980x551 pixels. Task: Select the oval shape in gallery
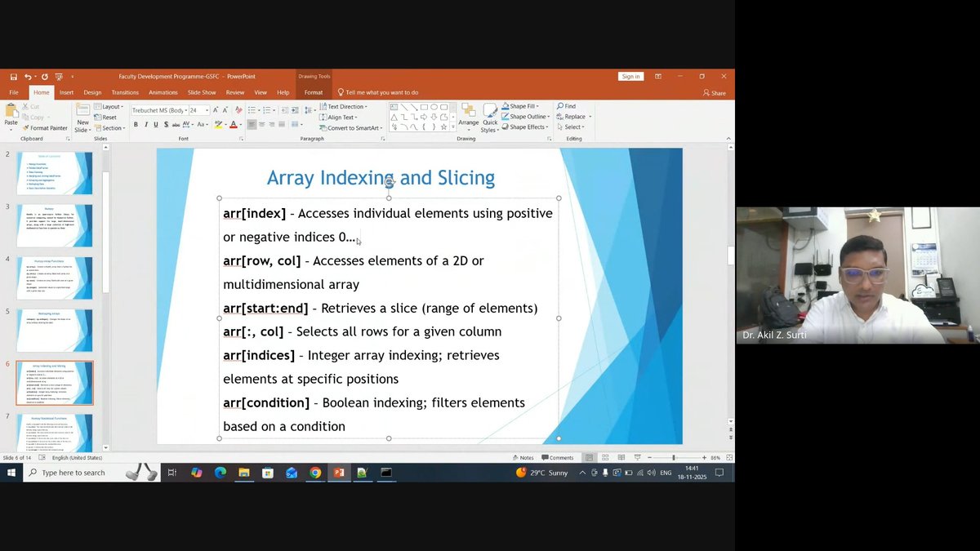tap(434, 107)
